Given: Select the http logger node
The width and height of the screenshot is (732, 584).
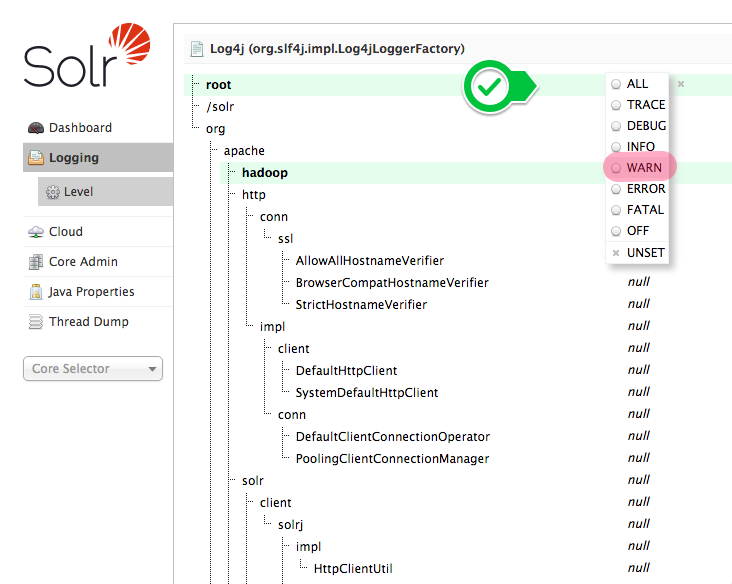Looking at the screenshot, I should tap(253, 195).
